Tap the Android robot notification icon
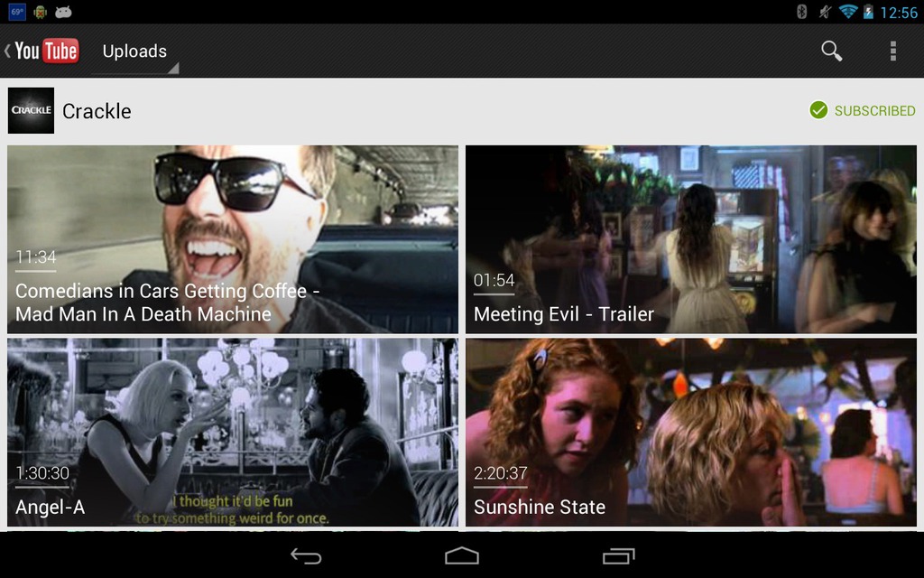924x578 pixels. click(40, 12)
